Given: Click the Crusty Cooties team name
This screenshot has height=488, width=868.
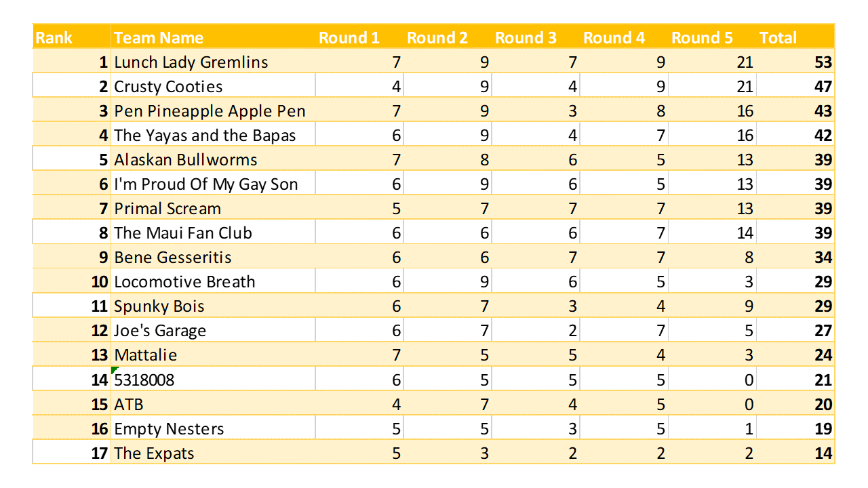Looking at the screenshot, I should tap(168, 87).
